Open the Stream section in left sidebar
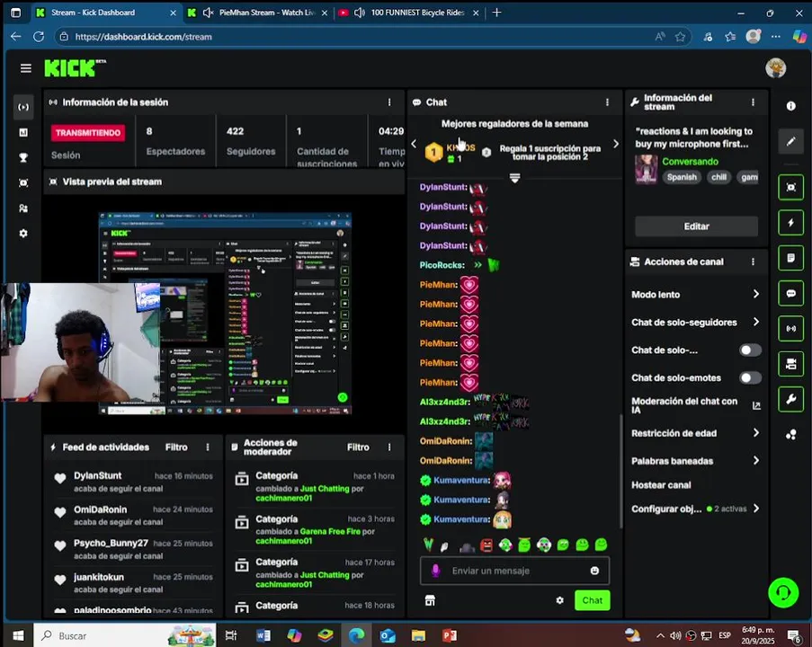812x647 pixels. click(23, 107)
